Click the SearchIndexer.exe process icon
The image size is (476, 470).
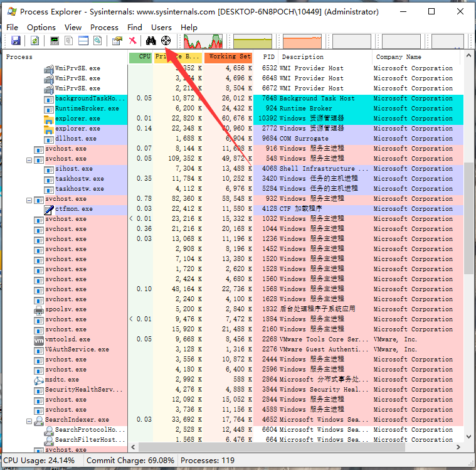pyautogui.click(x=39, y=420)
